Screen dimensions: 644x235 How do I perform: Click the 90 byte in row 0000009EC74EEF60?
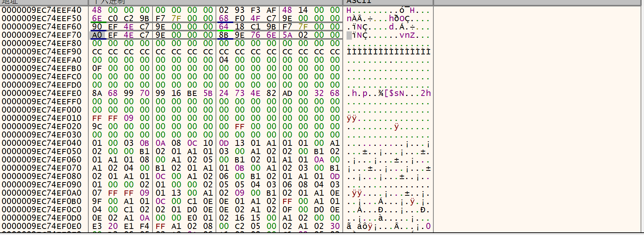(x=97, y=27)
